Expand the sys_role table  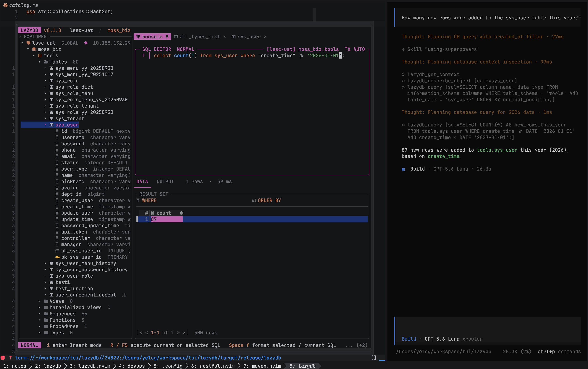tap(45, 81)
